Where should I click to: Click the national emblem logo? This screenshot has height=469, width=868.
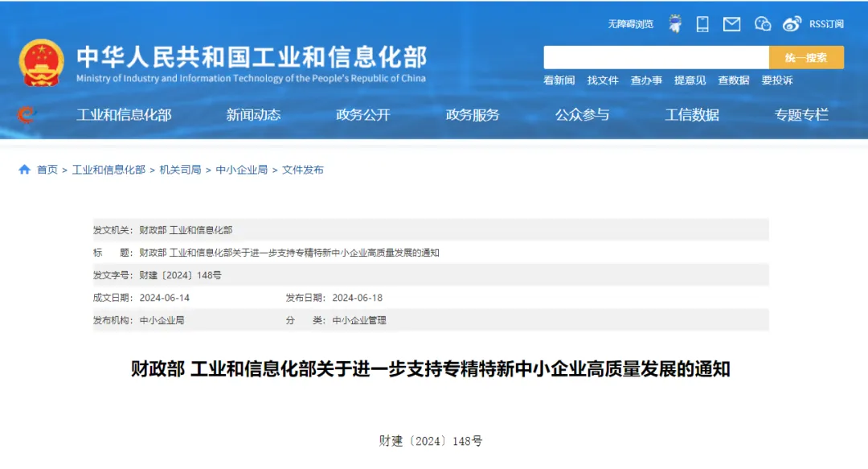pos(42,63)
